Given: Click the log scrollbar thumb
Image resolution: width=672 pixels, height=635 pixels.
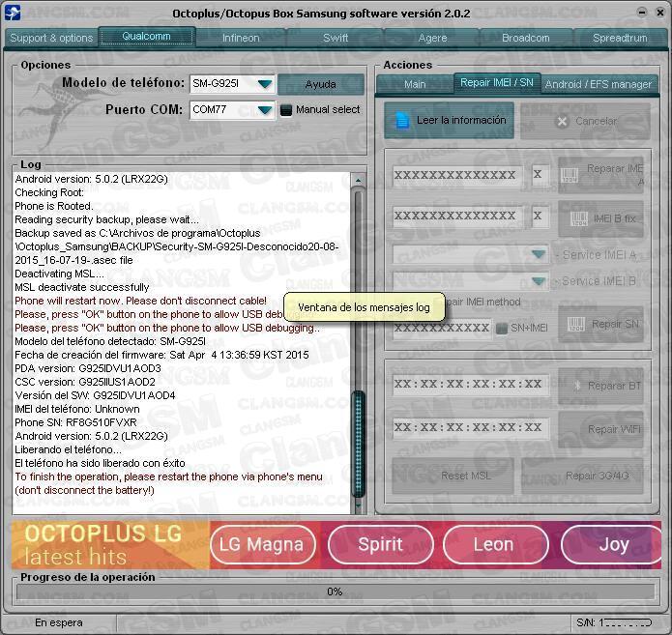Looking at the screenshot, I should coord(359,444).
